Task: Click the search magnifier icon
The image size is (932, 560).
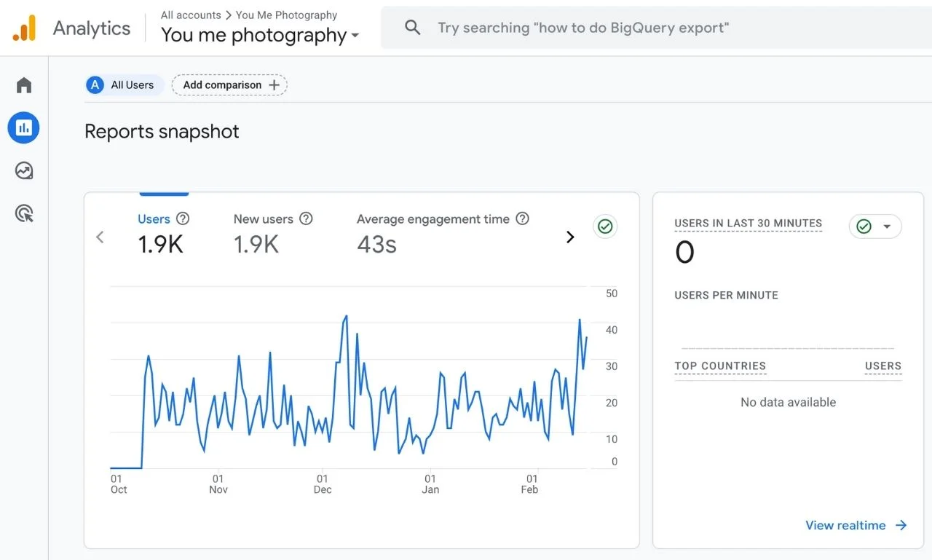Action: [413, 28]
